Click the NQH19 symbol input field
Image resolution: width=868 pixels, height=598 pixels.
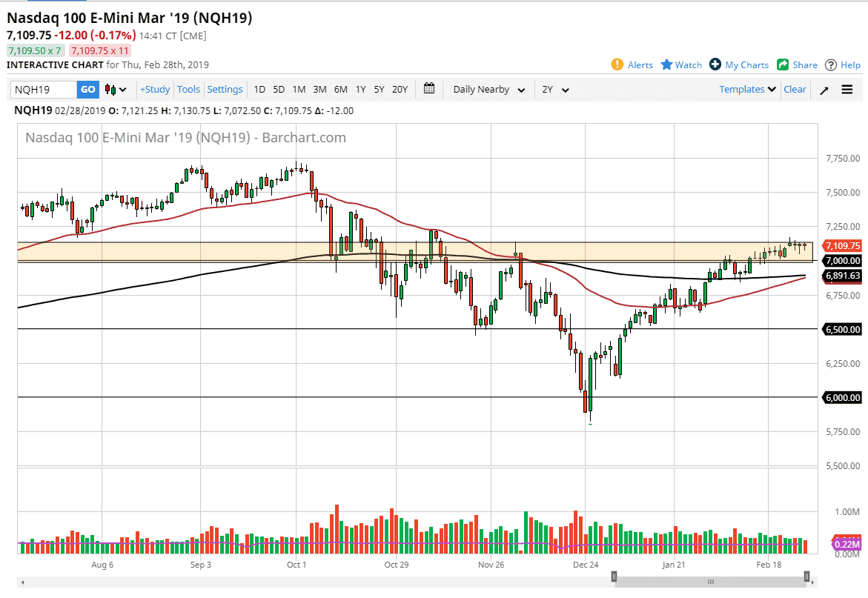pos(41,89)
